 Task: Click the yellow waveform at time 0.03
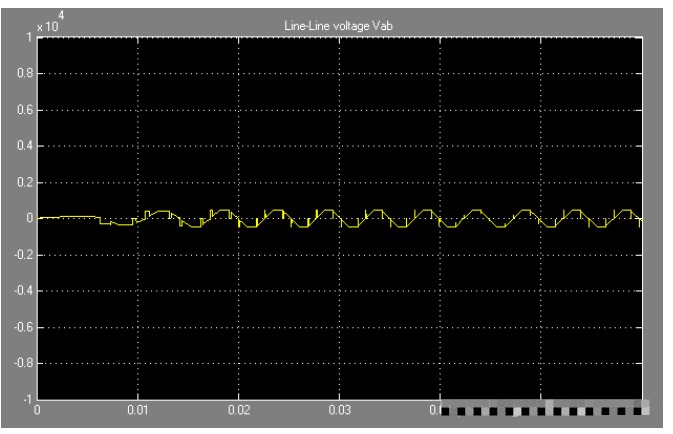[x=339, y=222]
